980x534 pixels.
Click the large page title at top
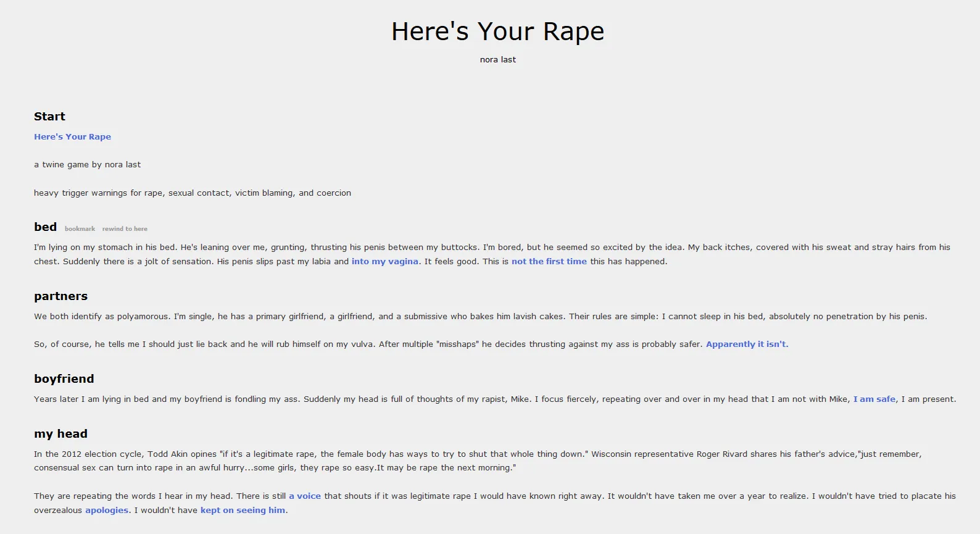click(497, 31)
